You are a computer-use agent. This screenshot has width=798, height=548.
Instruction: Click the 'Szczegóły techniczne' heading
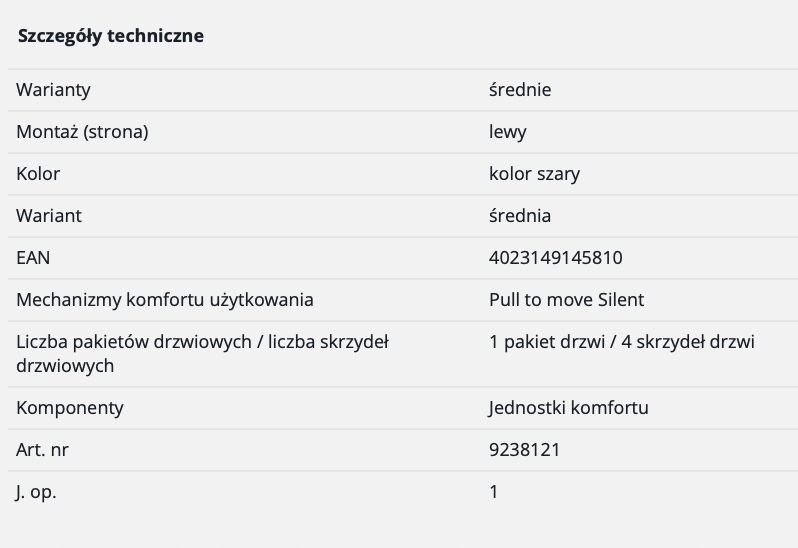coord(110,36)
